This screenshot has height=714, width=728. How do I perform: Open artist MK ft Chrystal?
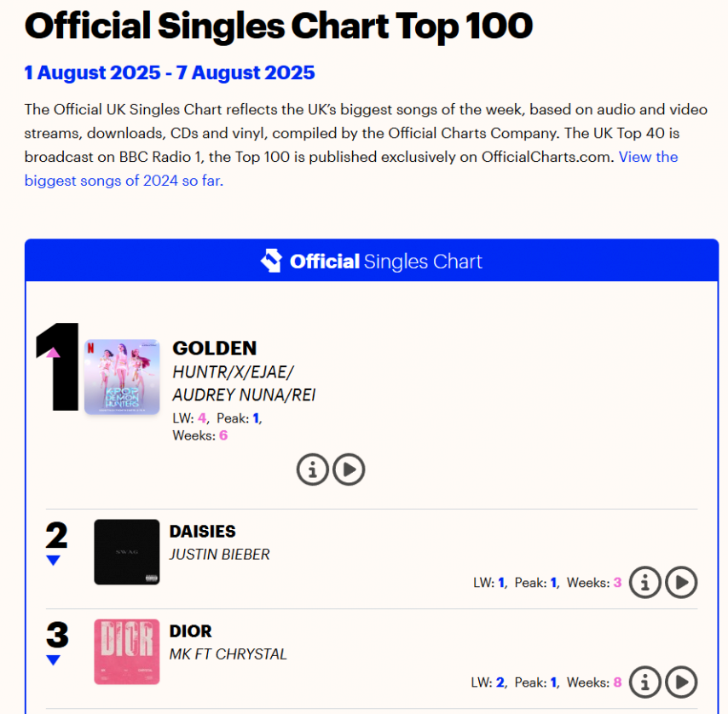tap(228, 654)
